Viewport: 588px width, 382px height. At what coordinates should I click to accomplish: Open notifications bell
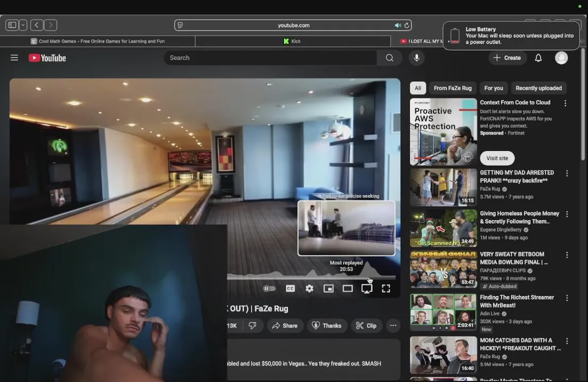(x=538, y=58)
